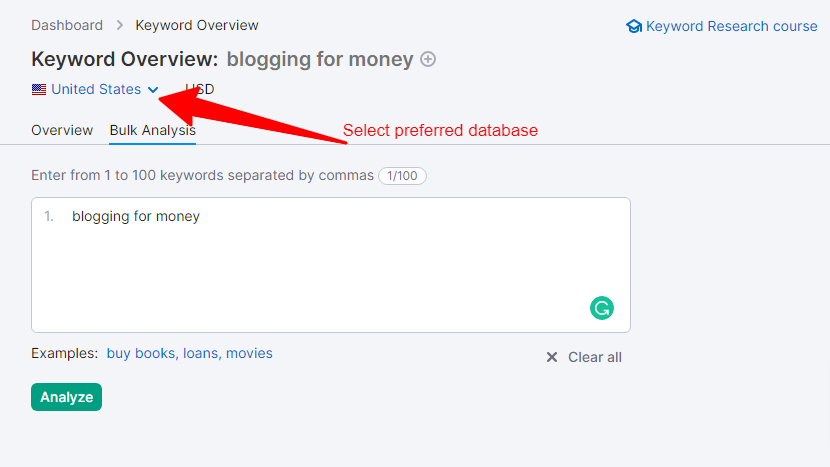The height and width of the screenshot is (467, 830).
Task: Go to Dashboard in the breadcrumb
Action: click(x=67, y=25)
